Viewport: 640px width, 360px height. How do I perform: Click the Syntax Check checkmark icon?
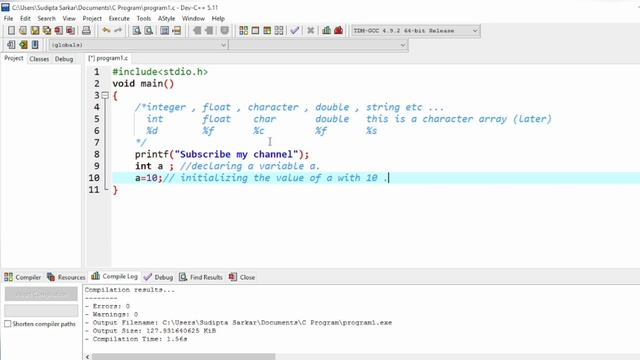tap(295, 31)
